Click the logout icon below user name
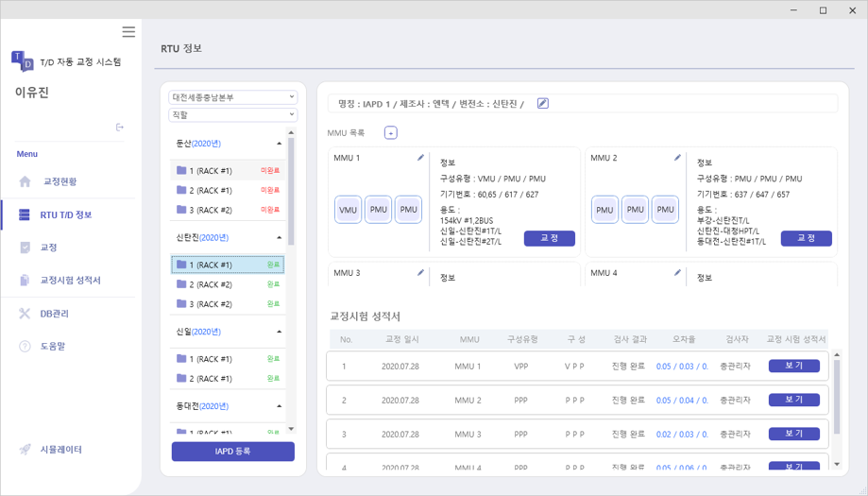Viewport: 868px width, 496px height. tap(120, 127)
